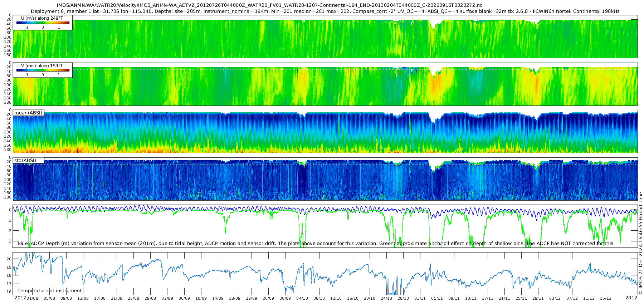Screen dimensions: 644x304
Task: Click the 18/09 date tick label
Action: coord(235,298)
